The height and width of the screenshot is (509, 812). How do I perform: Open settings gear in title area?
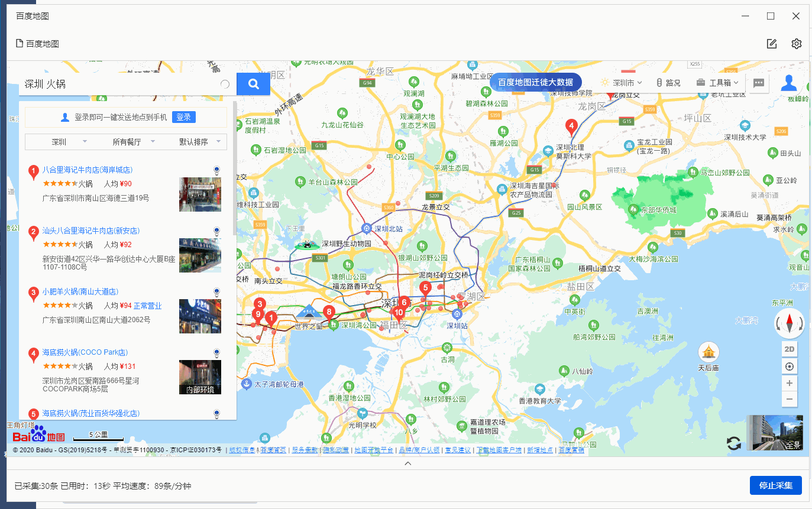(x=797, y=44)
